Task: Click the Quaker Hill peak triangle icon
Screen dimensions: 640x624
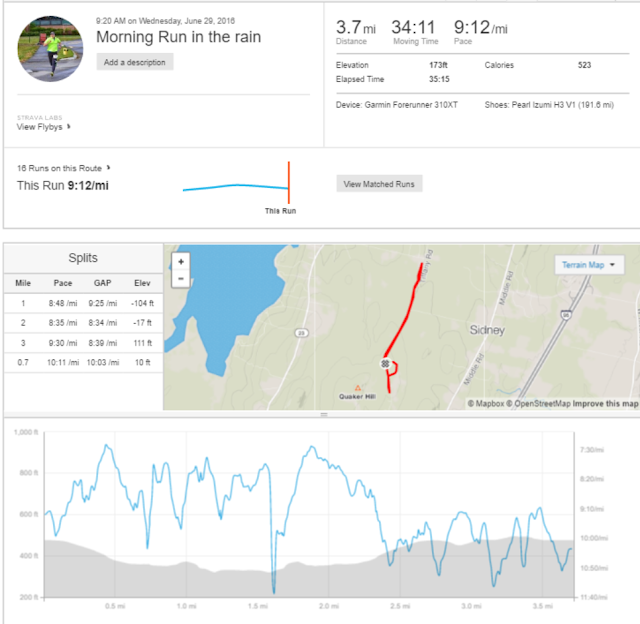Action: click(x=358, y=388)
